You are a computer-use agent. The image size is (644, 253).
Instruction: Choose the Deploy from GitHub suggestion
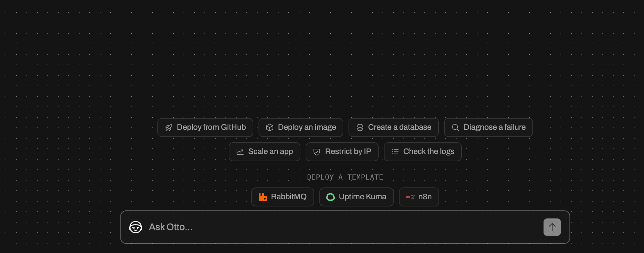205,127
